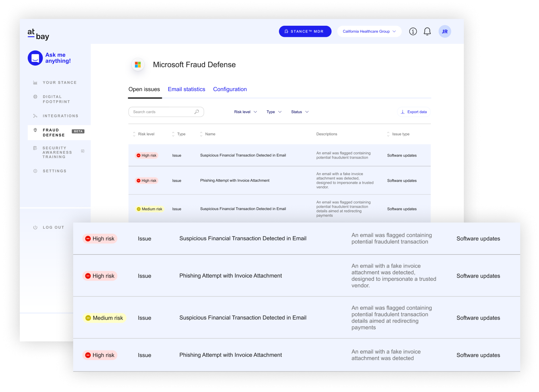Click Microsoft Fraud Defense page title
Viewport: 539px width, 392px height.
194,65
